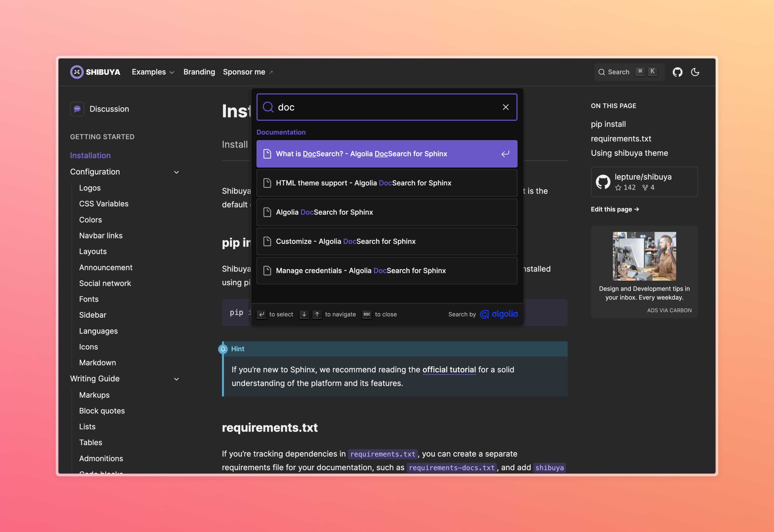Select 'Customize - Algolia DocSearch' result
Viewport: 774px width, 532px height.
[387, 241]
